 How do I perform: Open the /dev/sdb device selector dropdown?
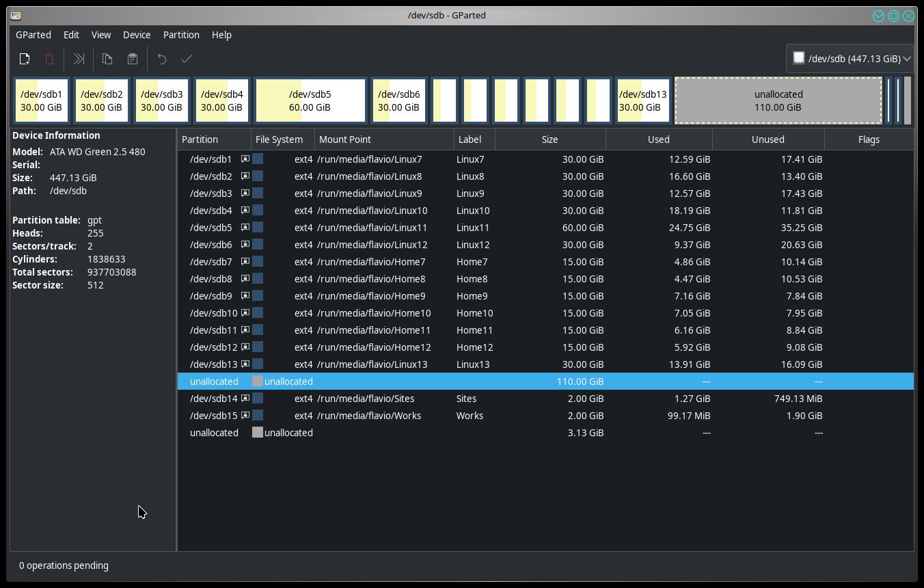tap(850, 59)
